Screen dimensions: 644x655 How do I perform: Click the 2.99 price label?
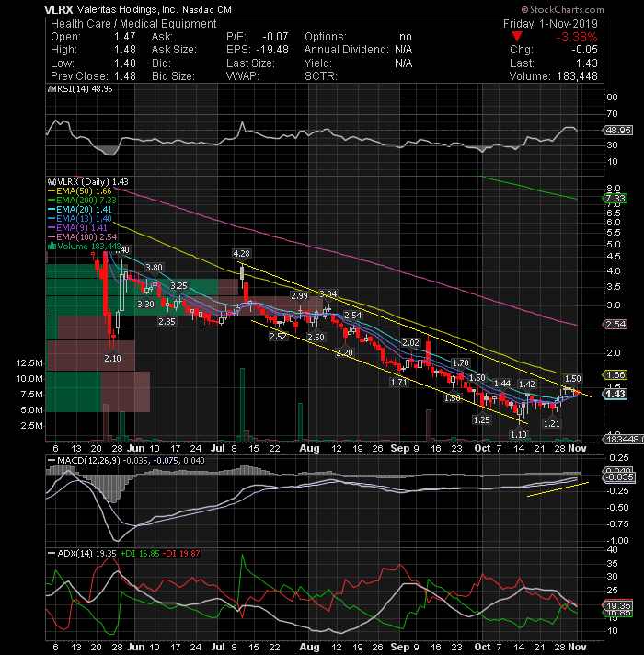tap(299, 295)
